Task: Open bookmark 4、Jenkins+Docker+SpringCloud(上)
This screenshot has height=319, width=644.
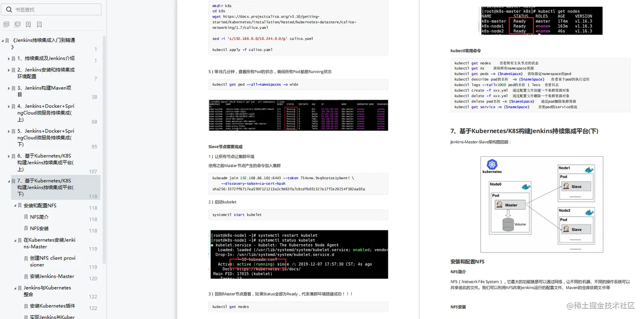Action: coord(46,113)
